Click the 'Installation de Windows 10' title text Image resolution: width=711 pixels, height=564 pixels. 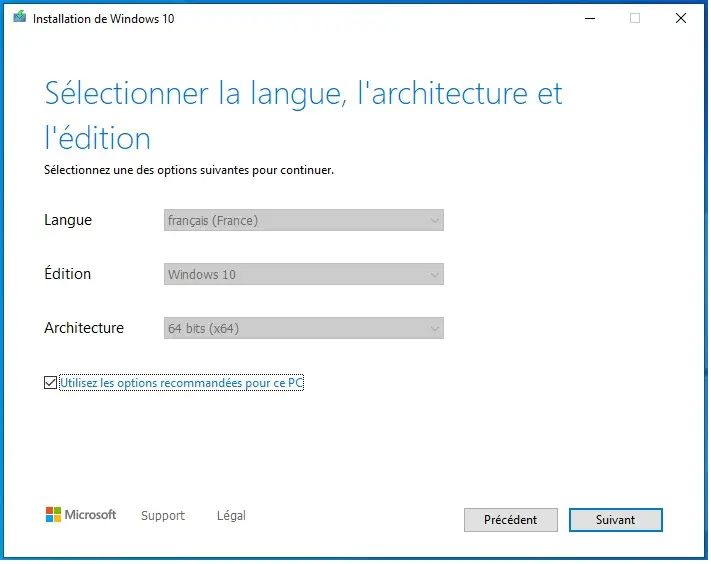104,19
